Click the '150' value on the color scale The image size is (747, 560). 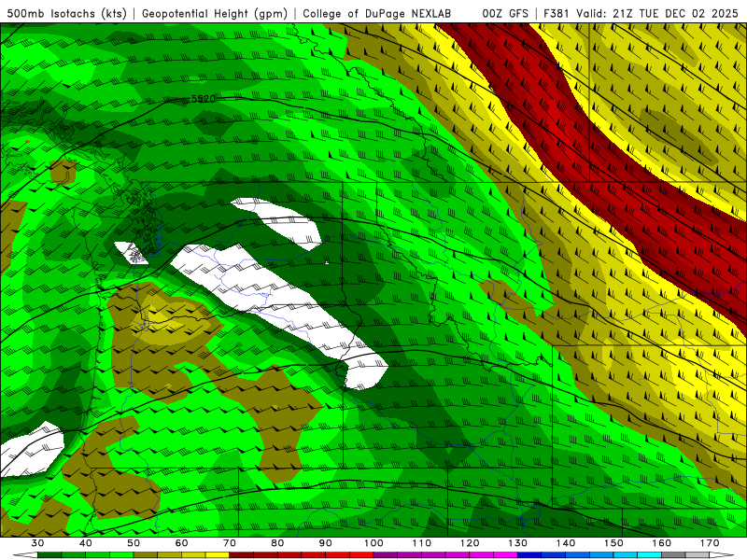[x=613, y=543]
